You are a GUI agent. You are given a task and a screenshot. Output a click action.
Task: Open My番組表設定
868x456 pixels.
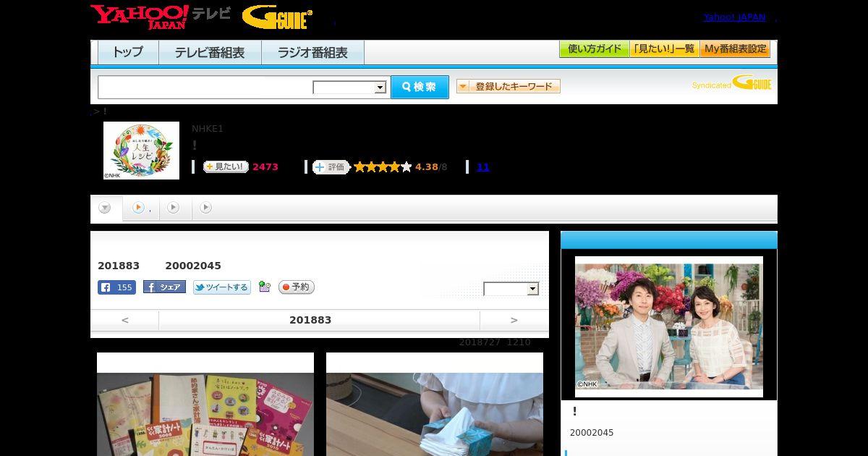(x=735, y=49)
